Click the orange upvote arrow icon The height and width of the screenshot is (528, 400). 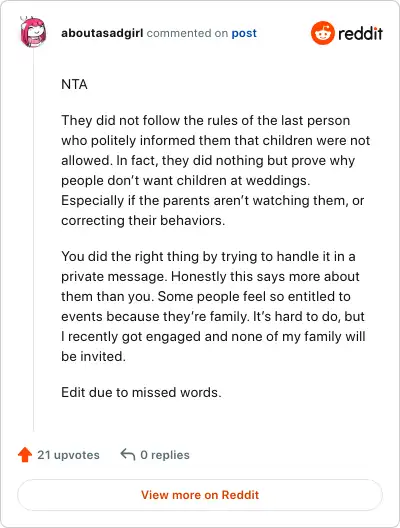(x=25, y=455)
